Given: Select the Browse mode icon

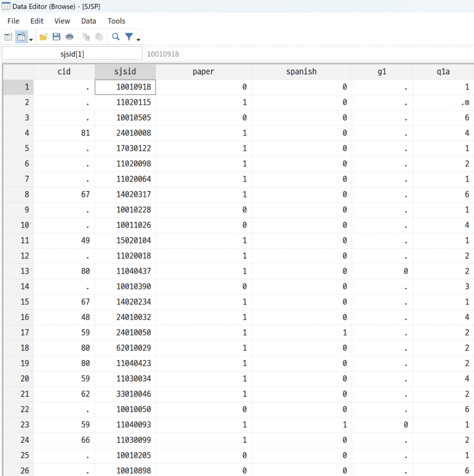Looking at the screenshot, I should coord(21,37).
